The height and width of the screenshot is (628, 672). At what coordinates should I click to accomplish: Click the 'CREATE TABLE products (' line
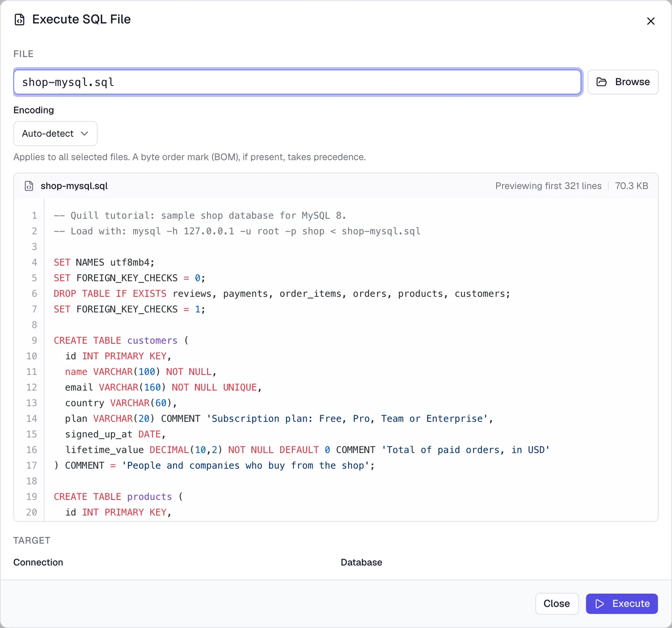click(x=118, y=497)
